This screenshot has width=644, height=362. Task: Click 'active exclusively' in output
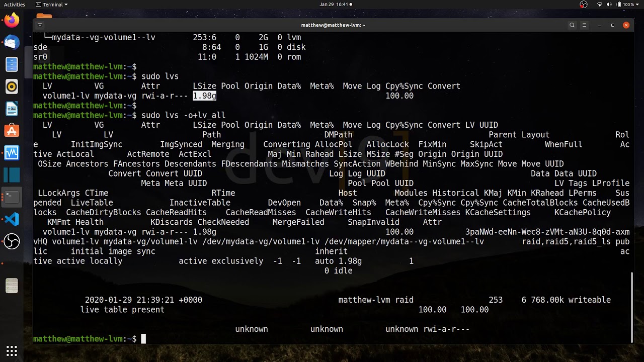pos(221,261)
